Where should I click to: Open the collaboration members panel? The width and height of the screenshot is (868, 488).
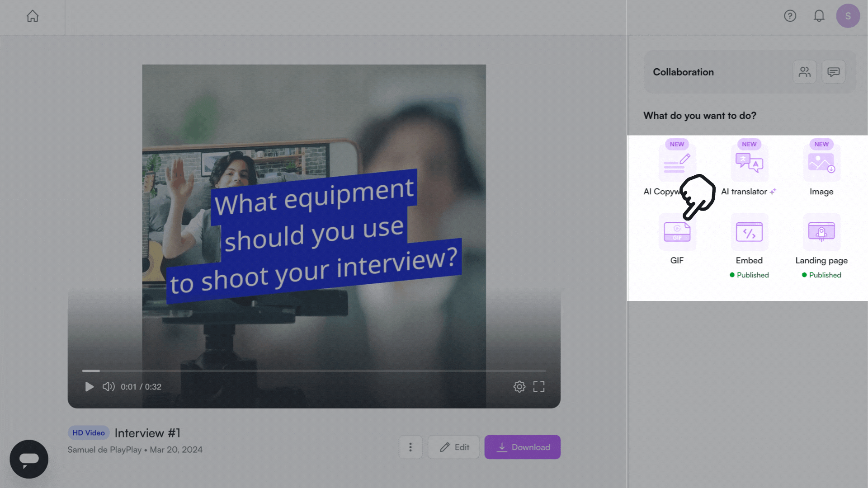click(x=805, y=71)
